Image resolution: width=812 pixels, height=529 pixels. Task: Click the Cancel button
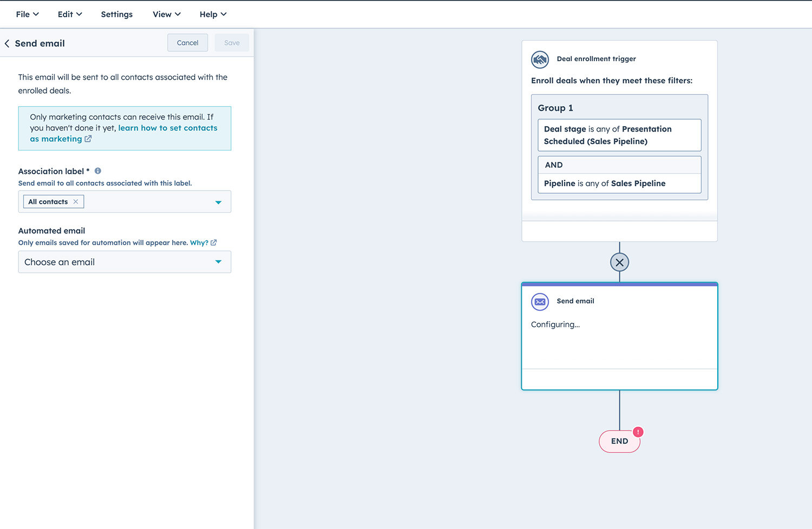tap(187, 43)
